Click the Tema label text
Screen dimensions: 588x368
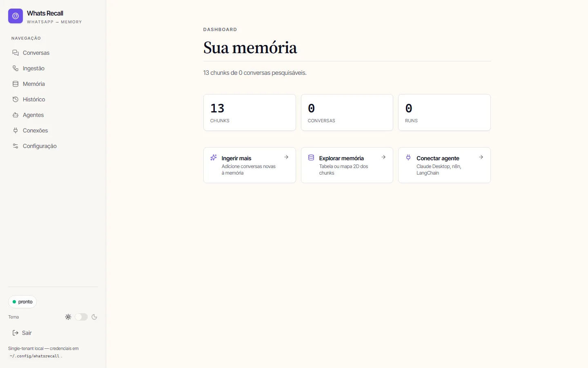[x=13, y=317]
